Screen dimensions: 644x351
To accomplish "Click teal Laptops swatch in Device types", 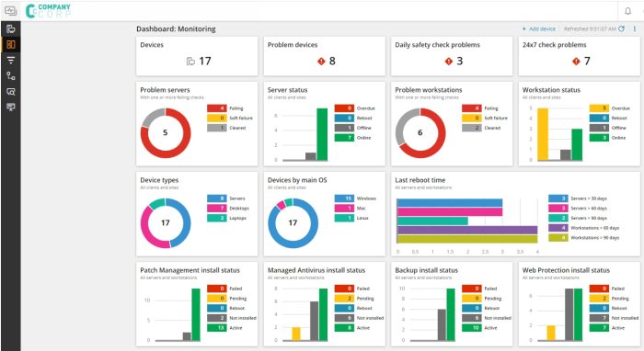I will (x=217, y=218).
